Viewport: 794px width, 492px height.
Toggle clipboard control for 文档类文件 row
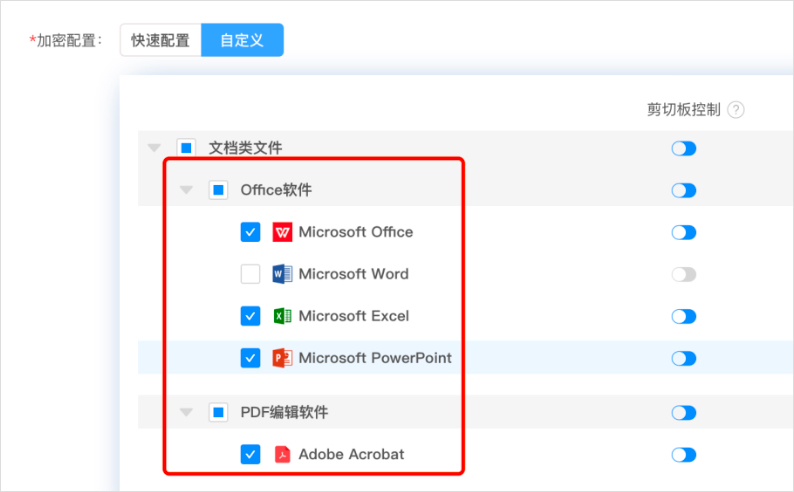pyautogui.click(x=684, y=148)
